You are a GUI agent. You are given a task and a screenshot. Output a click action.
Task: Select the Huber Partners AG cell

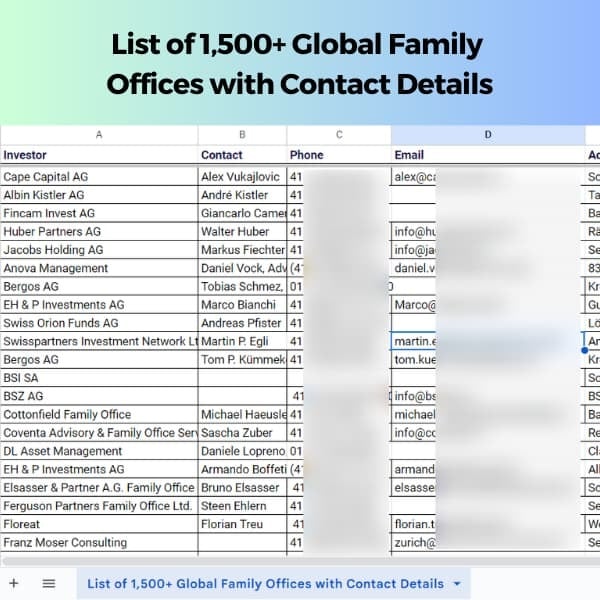[x=99, y=232]
